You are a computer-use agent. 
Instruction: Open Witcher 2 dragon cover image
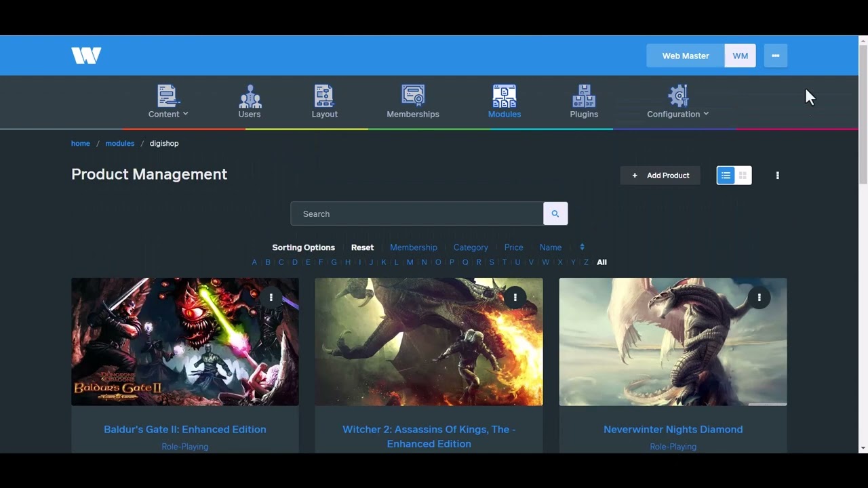pos(429,342)
